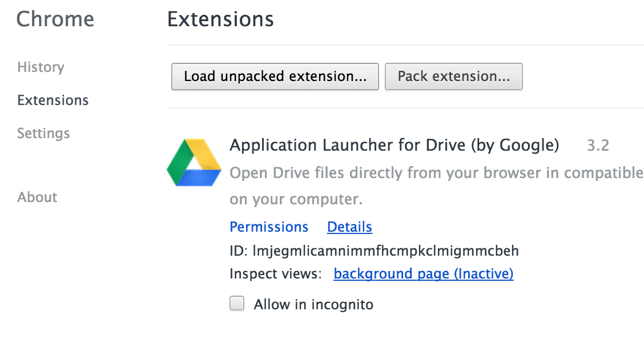
Task: Click the 'Open Drive files directly' description line
Action: (x=437, y=173)
